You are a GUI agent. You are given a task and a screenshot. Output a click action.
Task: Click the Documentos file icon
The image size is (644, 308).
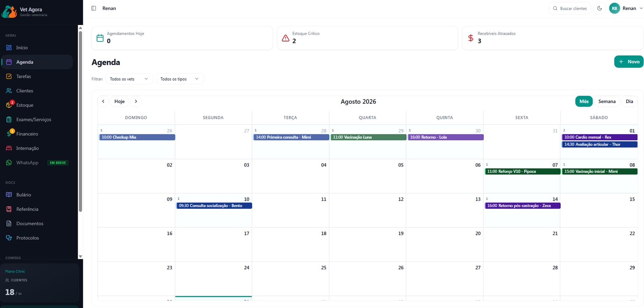tap(9, 223)
